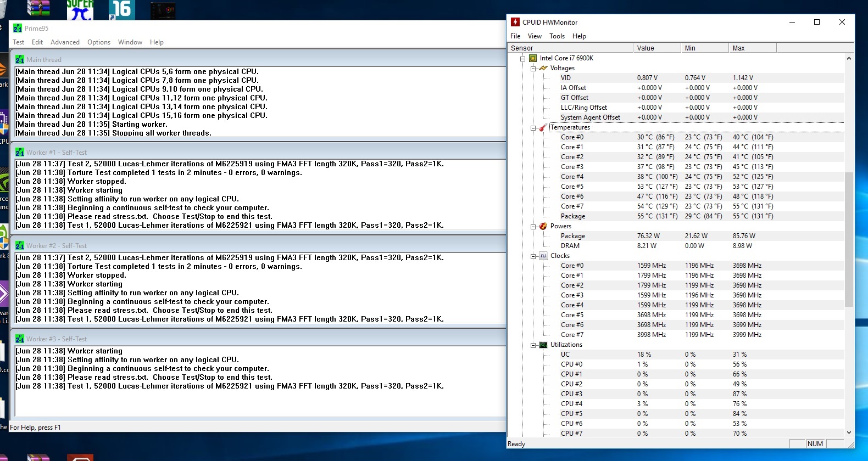
Task: Click the Max column header
Action: coord(753,48)
